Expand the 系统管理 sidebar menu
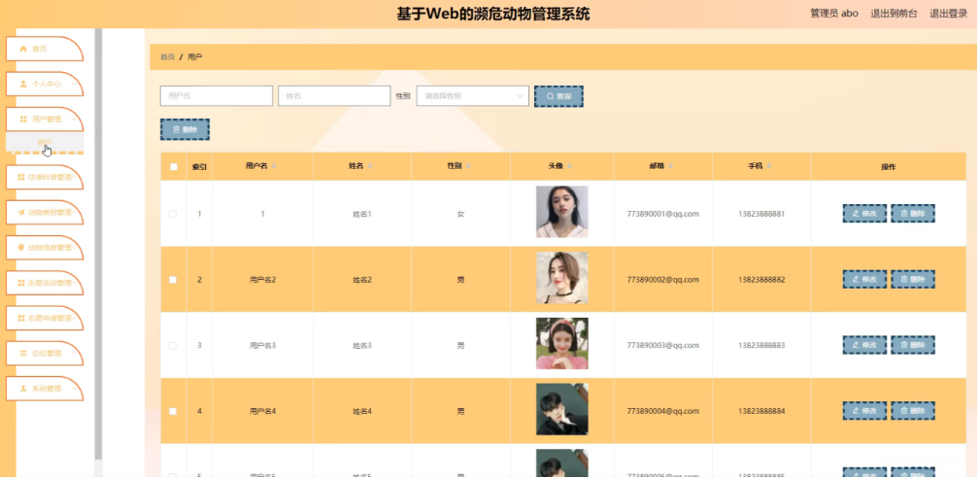 point(45,389)
